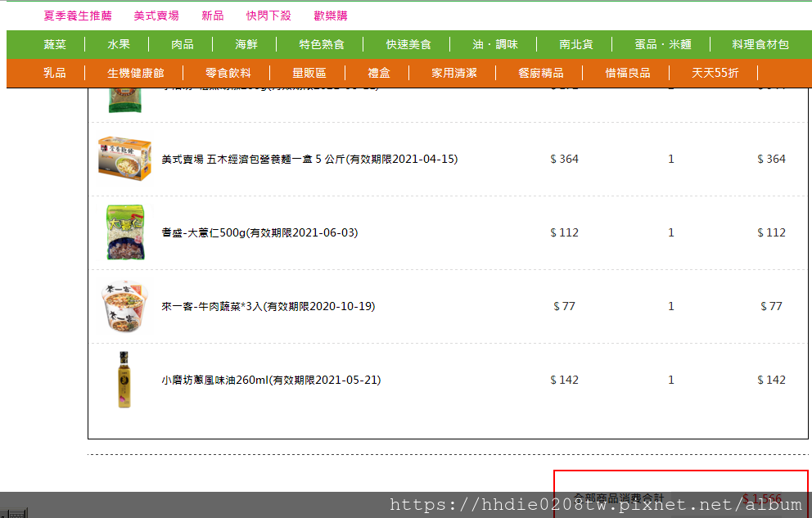
Task: Click unit price $ 112 of 大薏仁
Action: click(565, 233)
